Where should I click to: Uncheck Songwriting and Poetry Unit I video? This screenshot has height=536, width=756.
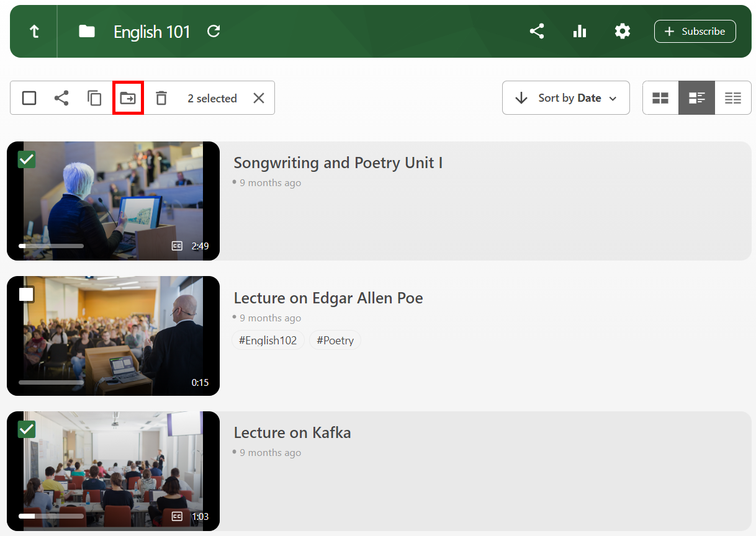click(x=27, y=159)
